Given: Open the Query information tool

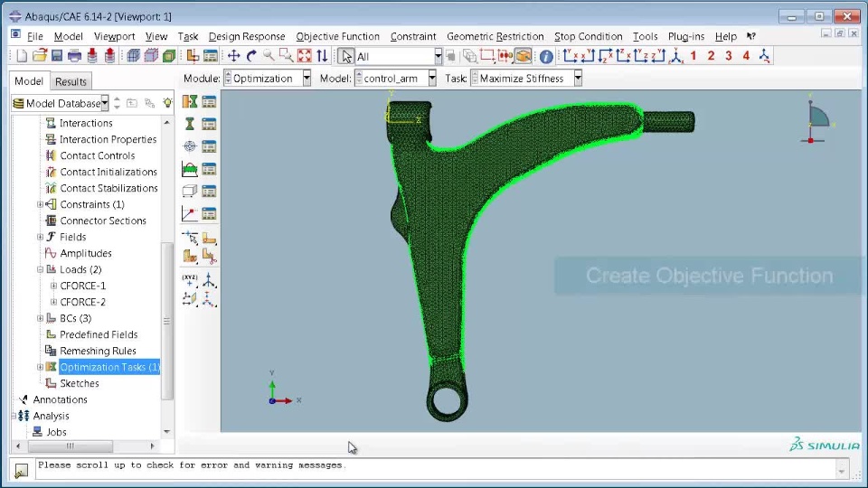Looking at the screenshot, I should coord(546,56).
